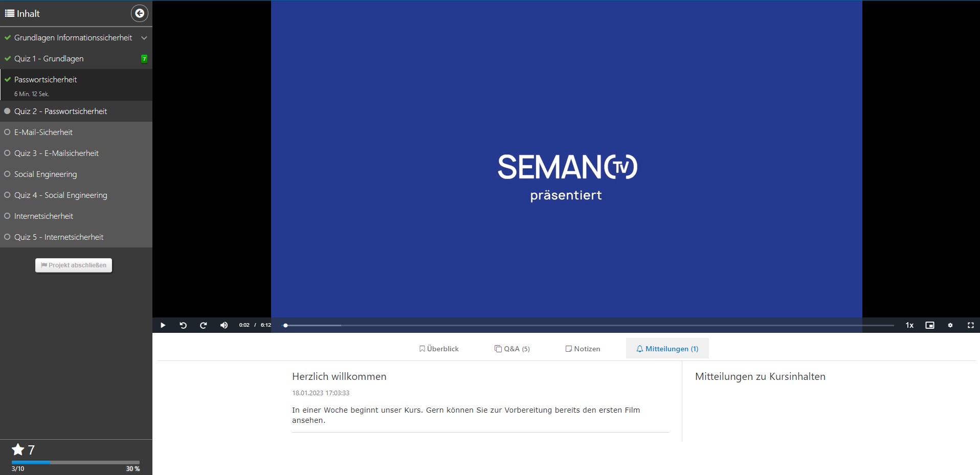Open Quiz 4 - Social Engineering
The width and height of the screenshot is (980, 475).
pos(76,195)
